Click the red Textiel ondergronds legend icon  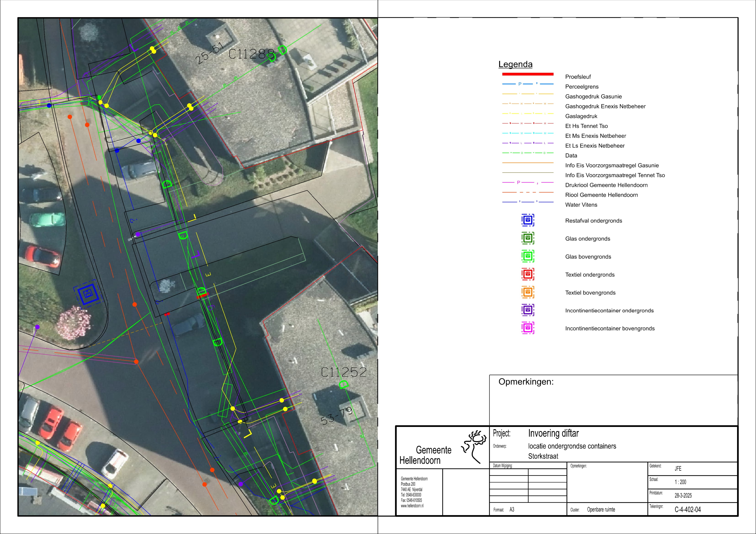pyautogui.click(x=527, y=274)
